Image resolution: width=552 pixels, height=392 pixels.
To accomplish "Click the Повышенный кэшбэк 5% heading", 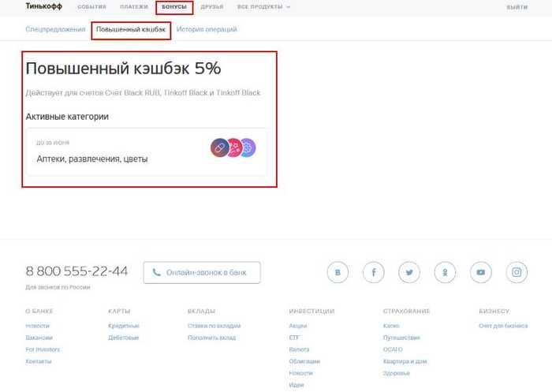I will [123, 69].
